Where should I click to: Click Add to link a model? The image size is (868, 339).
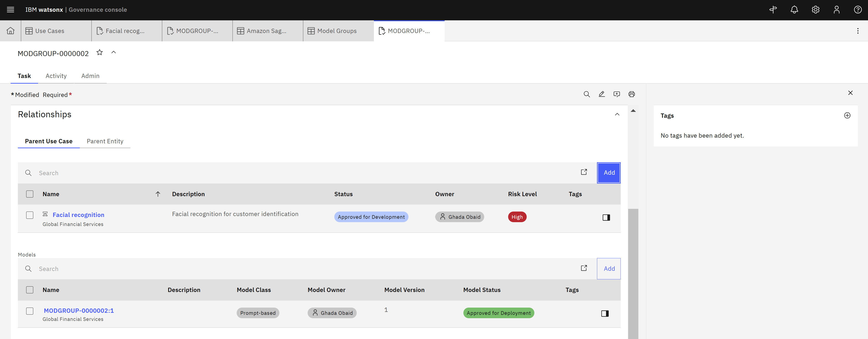tap(609, 268)
